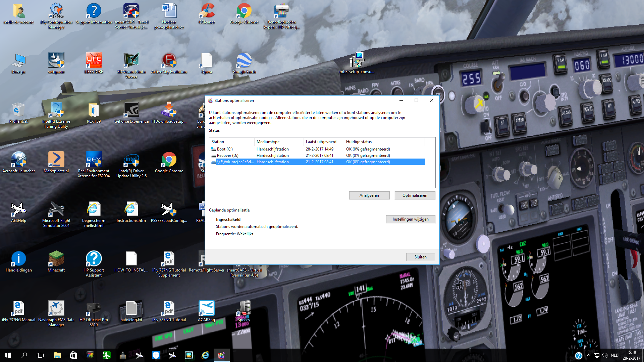Screen dimensions: 644x362
Task: Launch the Minecraft desktop icon
Action: [x=56, y=261]
